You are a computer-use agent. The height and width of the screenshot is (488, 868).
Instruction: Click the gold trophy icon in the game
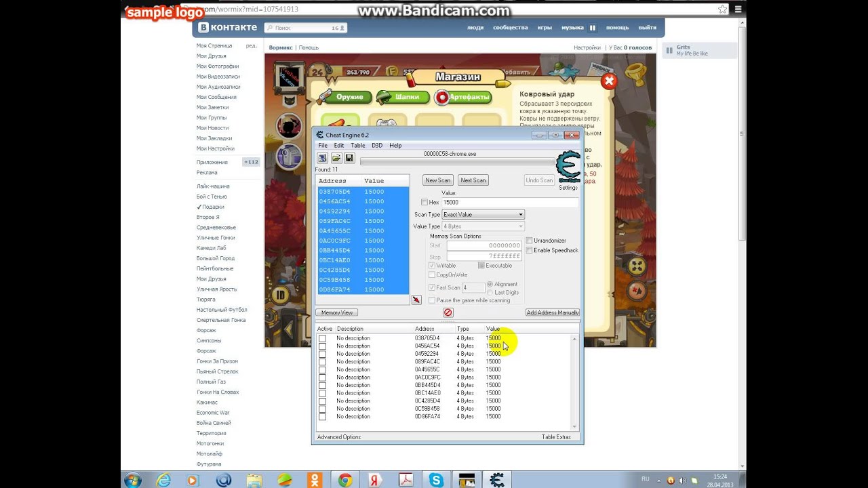point(635,73)
